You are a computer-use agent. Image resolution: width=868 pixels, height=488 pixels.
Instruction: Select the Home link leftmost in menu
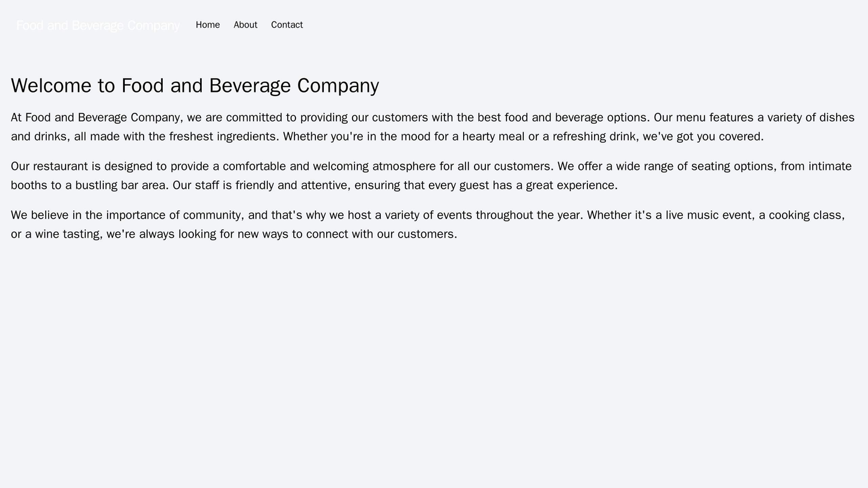coord(207,25)
